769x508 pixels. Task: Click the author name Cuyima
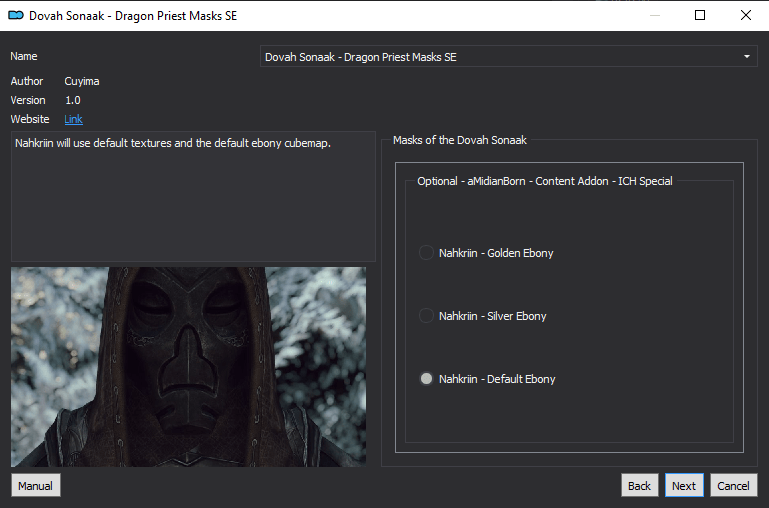[82, 81]
